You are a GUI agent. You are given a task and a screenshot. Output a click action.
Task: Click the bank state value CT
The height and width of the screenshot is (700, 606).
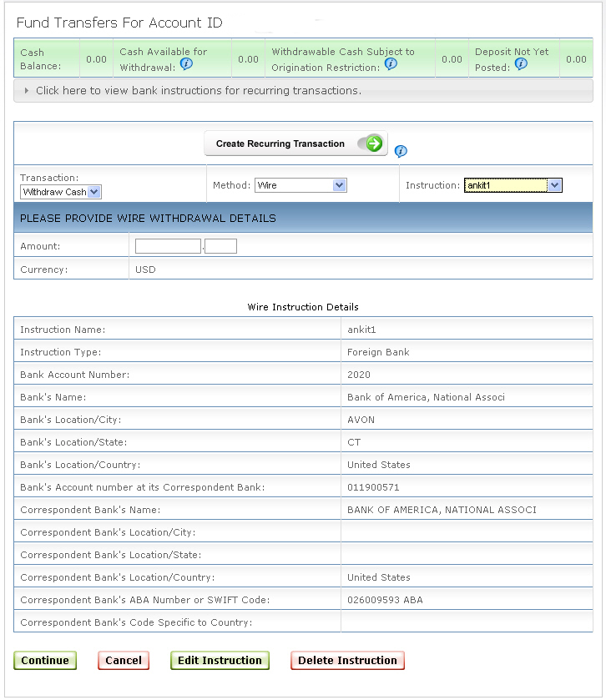click(x=354, y=442)
